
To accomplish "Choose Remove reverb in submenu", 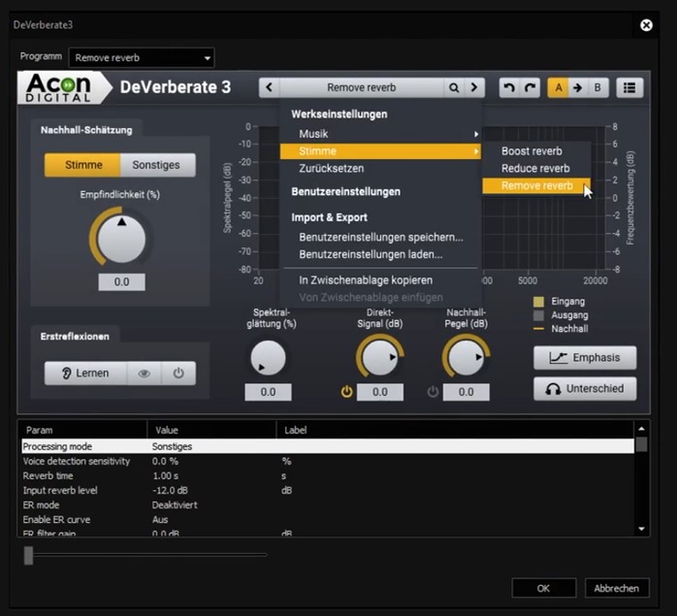I will 536,185.
